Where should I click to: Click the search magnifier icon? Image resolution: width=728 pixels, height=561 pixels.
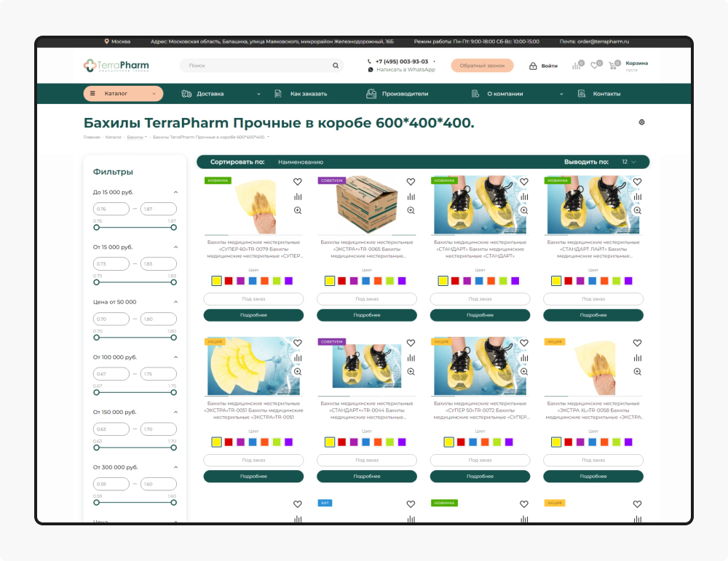(335, 65)
